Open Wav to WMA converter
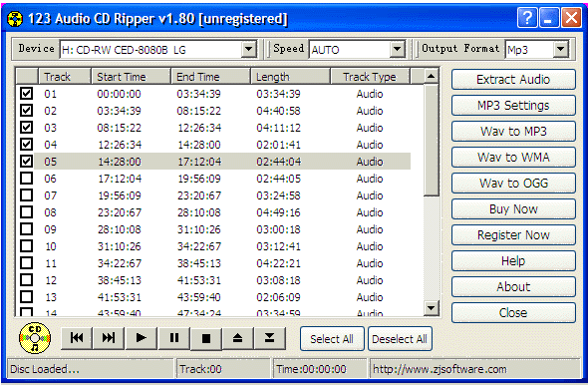Image resolution: width=588 pixels, height=387 pixels. point(513,158)
